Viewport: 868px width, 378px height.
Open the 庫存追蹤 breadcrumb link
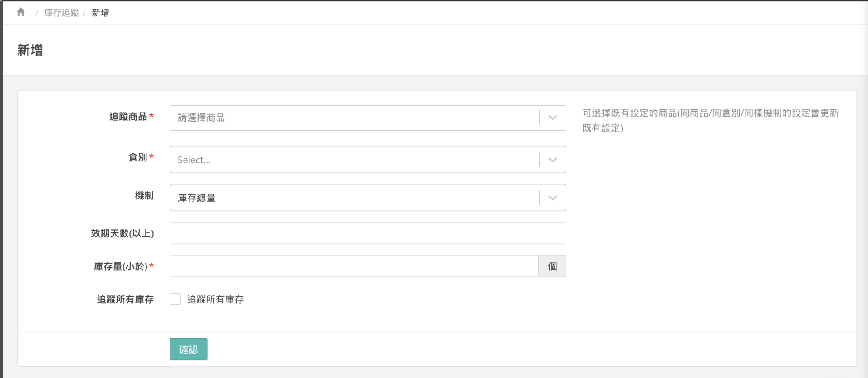click(61, 13)
